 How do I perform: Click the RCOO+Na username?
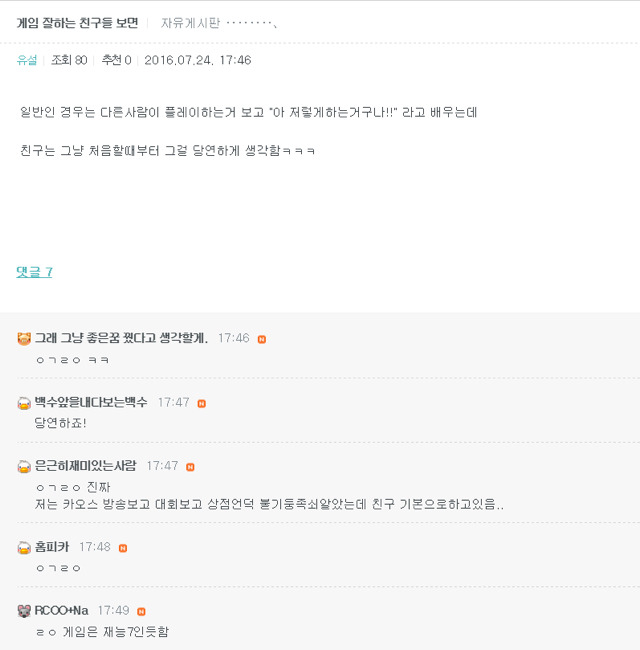point(62,610)
